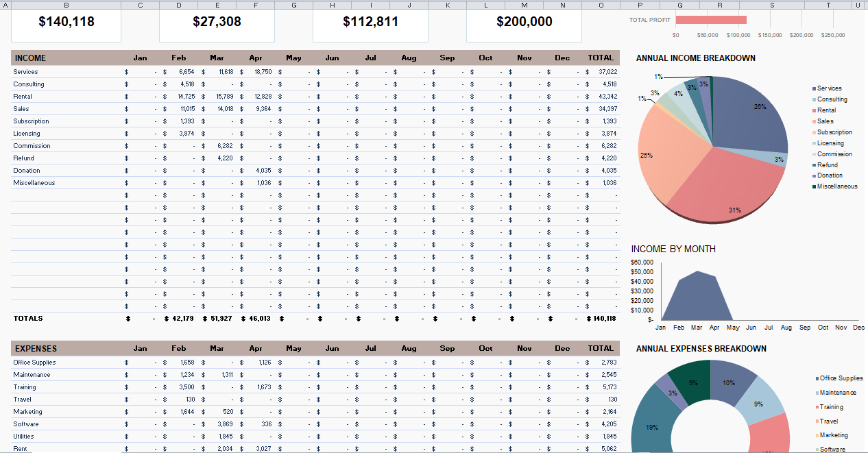Select the INCOME section header cell
868x453 pixels.
pos(31,58)
